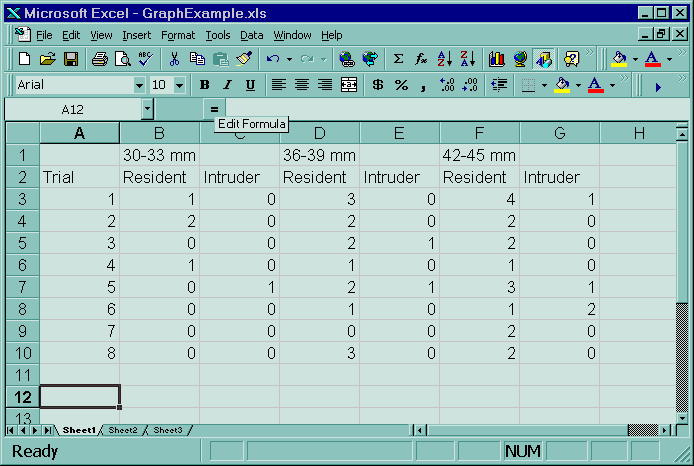Decrease Decimal places
The image size is (694, 466).
tap(470, 85)
